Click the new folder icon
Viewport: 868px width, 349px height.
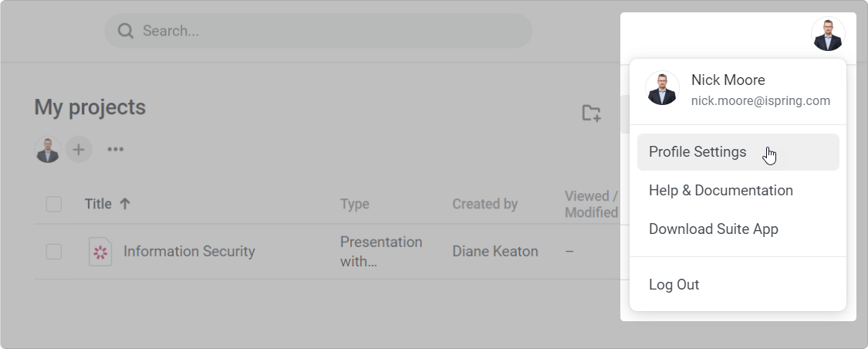tap(591, 113)
